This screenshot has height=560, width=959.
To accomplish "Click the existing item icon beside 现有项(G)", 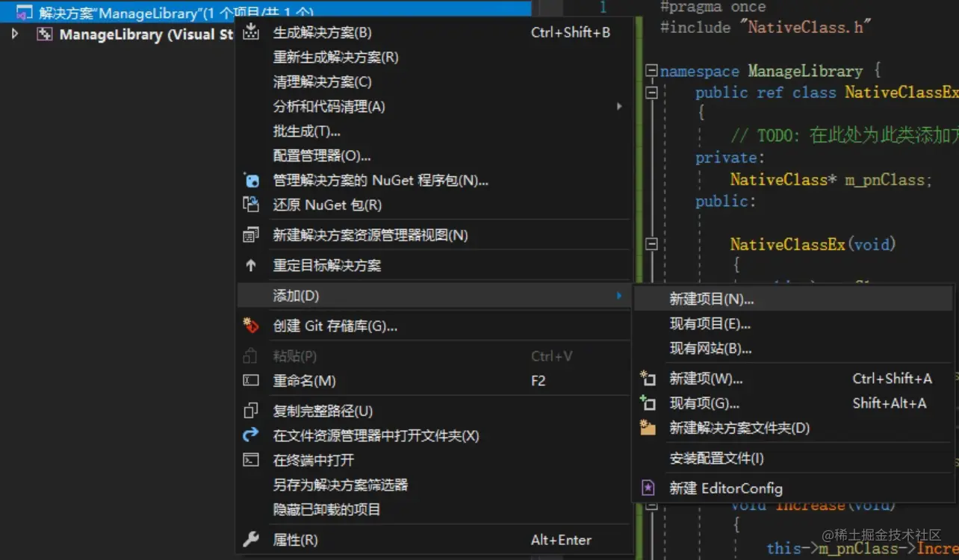I will point(648,403).
